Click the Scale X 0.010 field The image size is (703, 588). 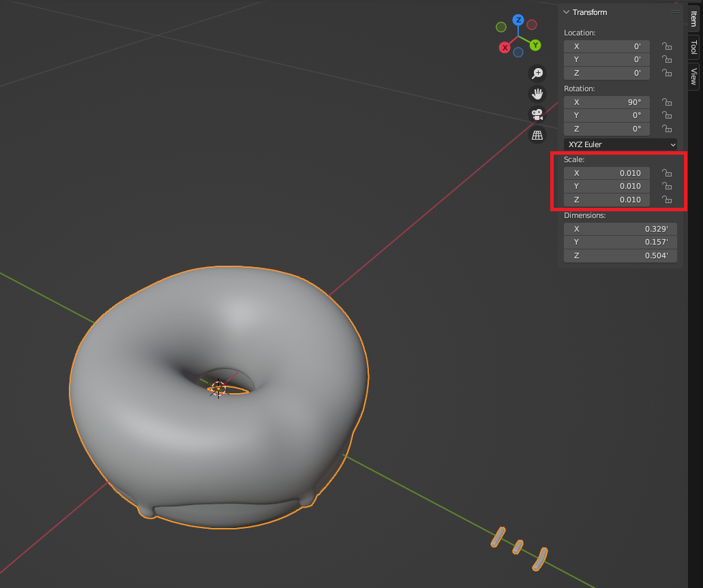click(607, 173)
